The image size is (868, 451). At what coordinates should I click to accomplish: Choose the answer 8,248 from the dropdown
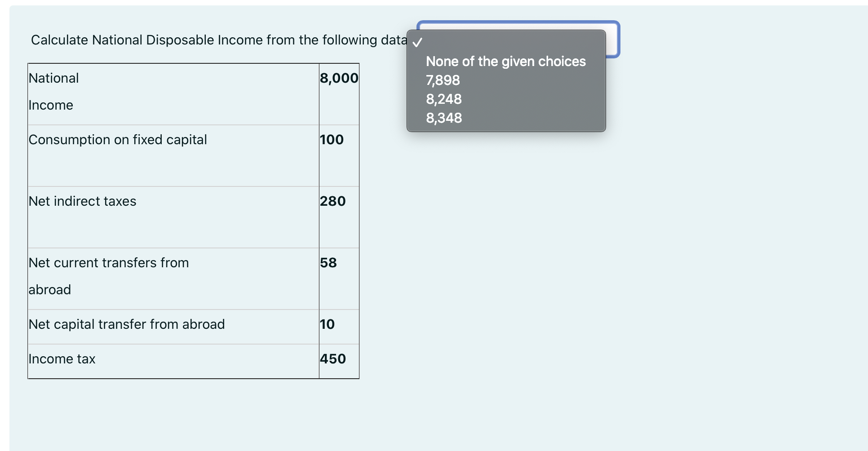tap(444, 99)
